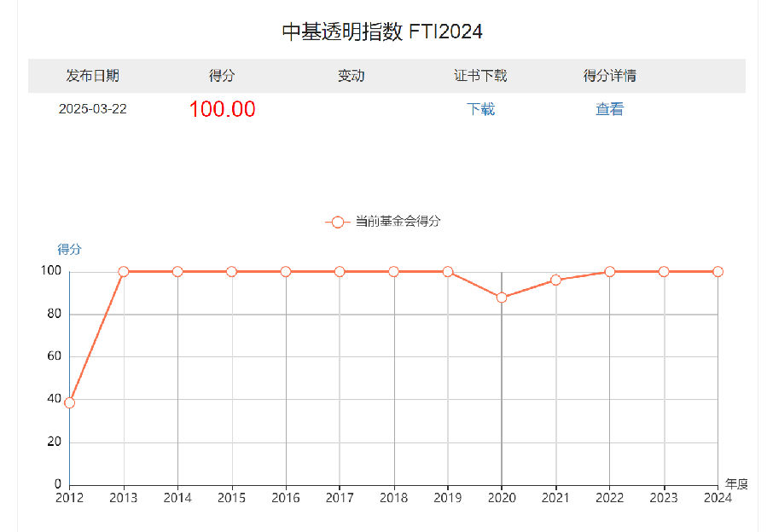The width and height of the screenshot is (767, 532).
Task: Click the 2016 data point marker
Action: pyautogui.click(x=286, y=271)
